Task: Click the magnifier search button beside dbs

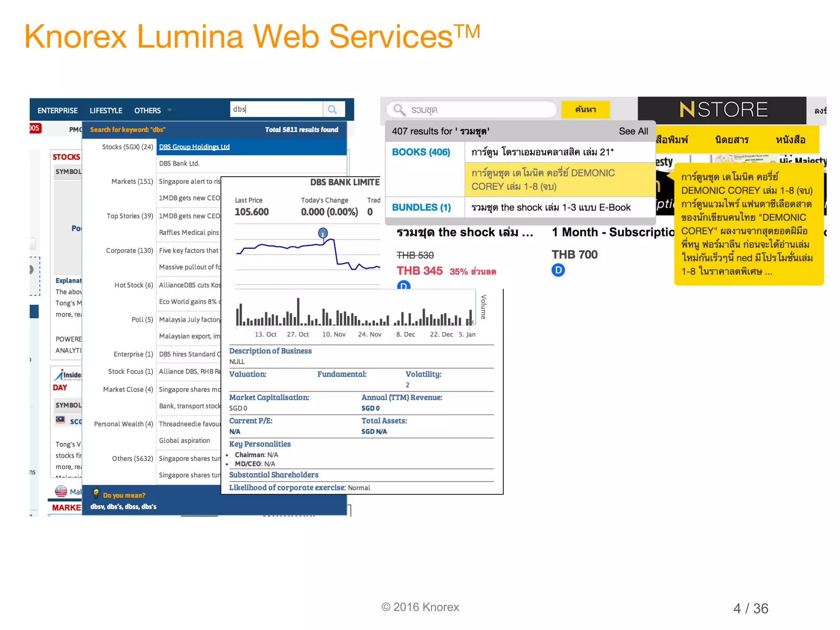Action: 333,110
